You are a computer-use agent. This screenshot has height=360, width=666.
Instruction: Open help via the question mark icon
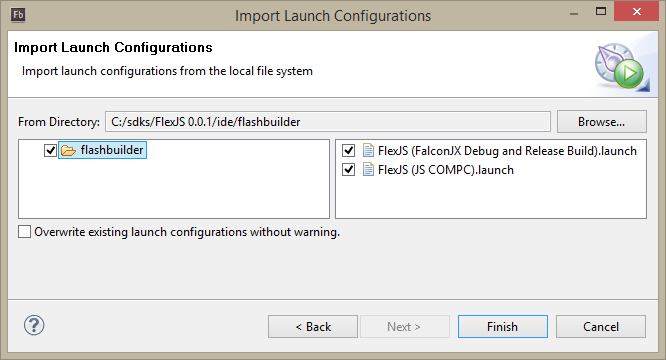pyautogui.click(x=34, y=326)
